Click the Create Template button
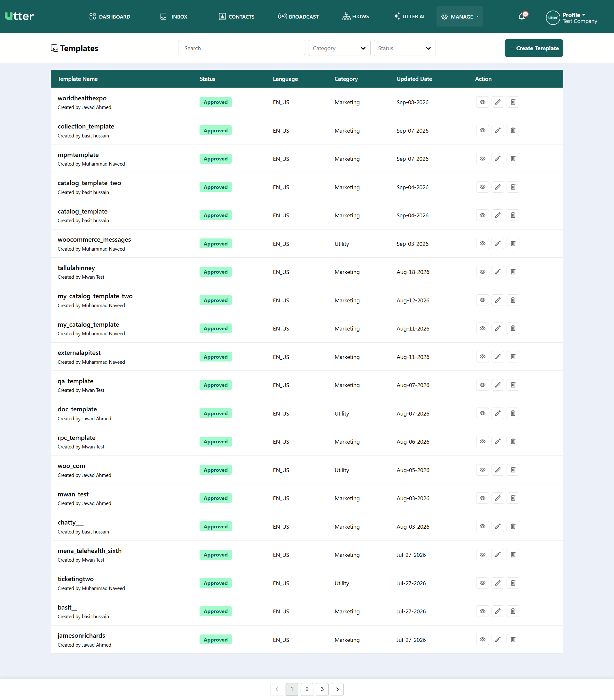 click(533, 48)
